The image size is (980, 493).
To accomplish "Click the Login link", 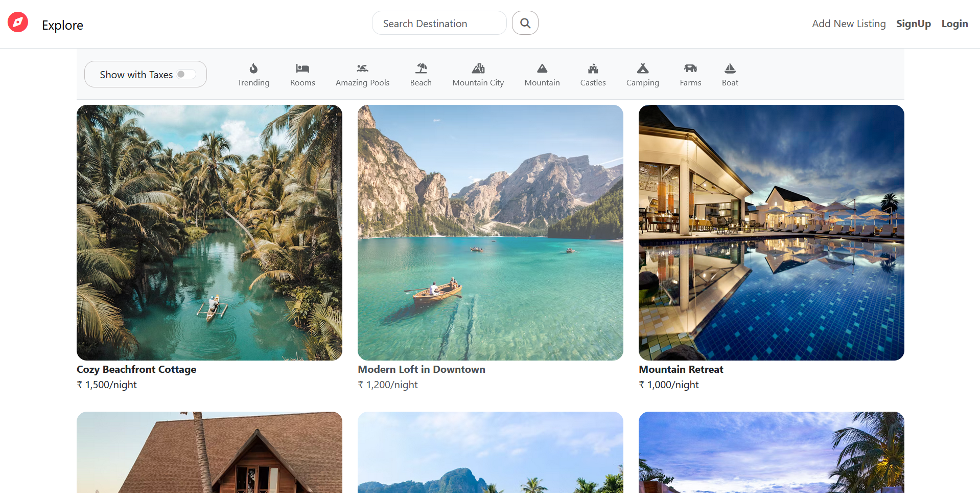I will click(x=954, y=24).
